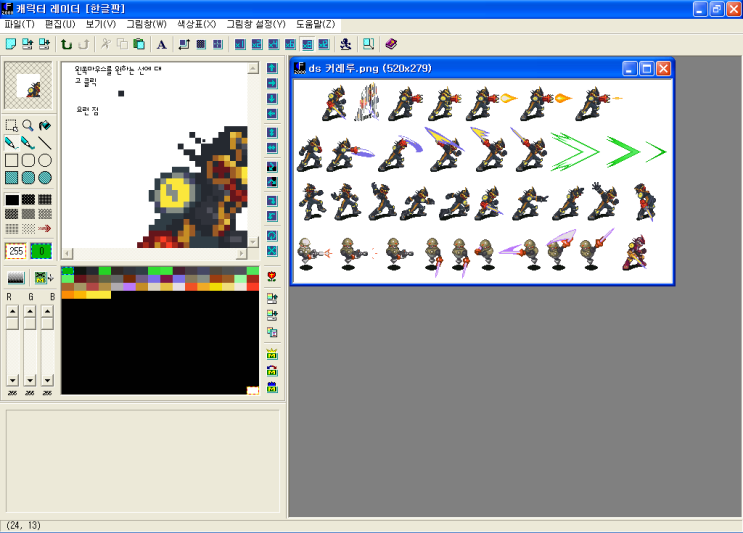Click the crowned yellow palette icon
This screenshot has width=743, height=533.
click(x=272, y=354)
